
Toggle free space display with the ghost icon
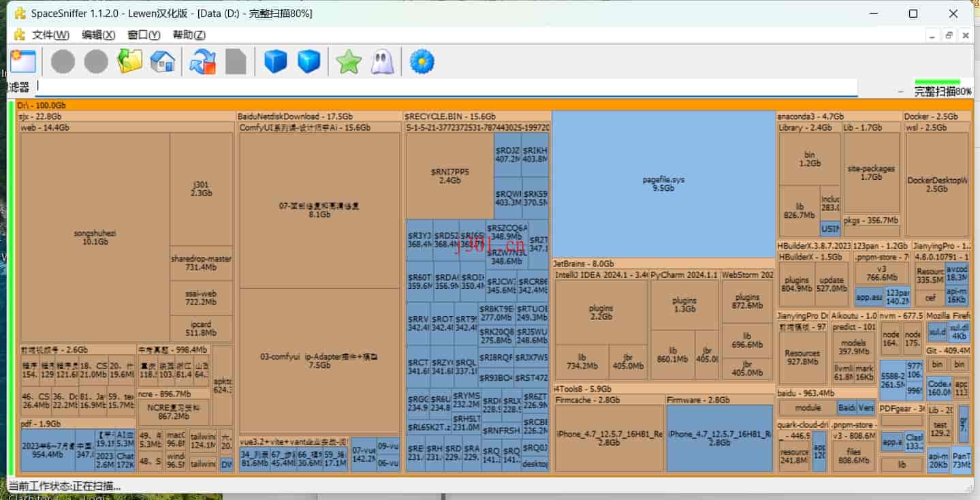coord(381,61)
